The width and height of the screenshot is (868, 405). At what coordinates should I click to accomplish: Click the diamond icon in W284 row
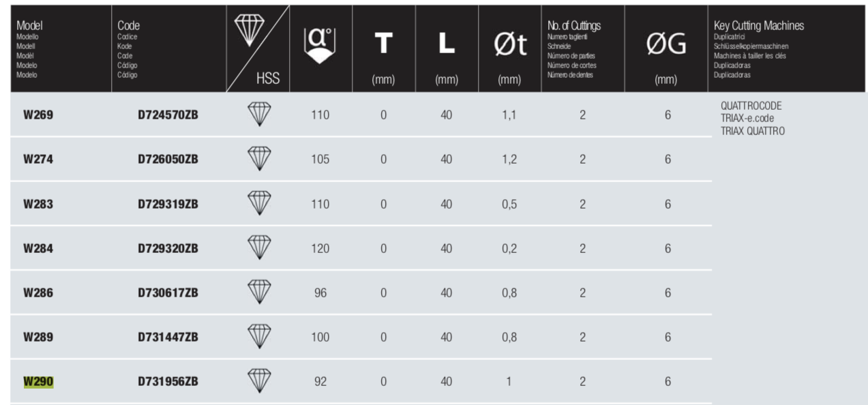258,248
